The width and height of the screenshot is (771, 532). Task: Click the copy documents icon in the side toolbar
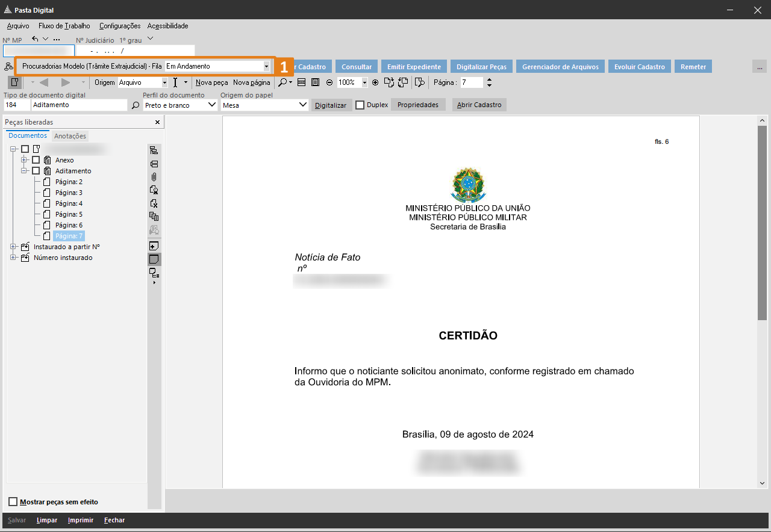154,217
